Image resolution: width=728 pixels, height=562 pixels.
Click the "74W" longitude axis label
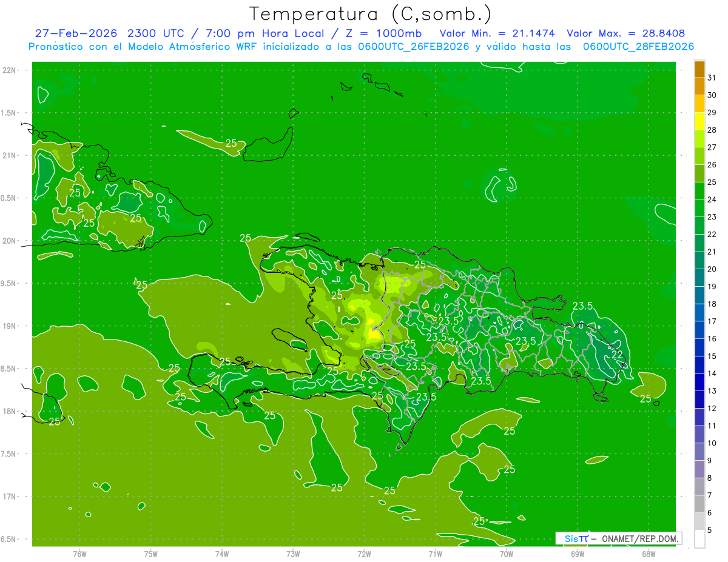[222, 554]
